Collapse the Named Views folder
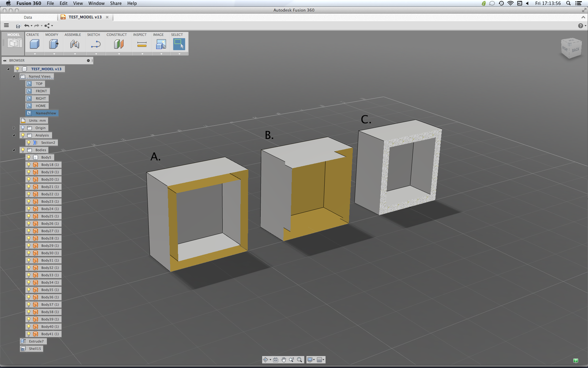Image resolution: width=588 pixels, height=368 pixels. click(x=14, y=76)
